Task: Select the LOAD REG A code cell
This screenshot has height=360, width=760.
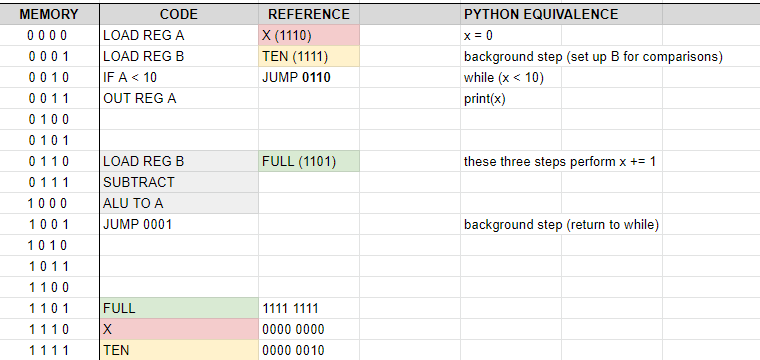Action: click(179, 35)
